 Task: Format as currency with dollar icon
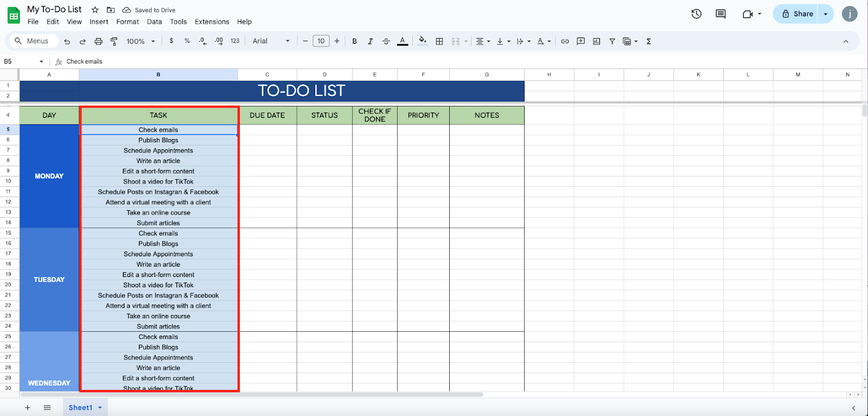(x=171, y=41)
